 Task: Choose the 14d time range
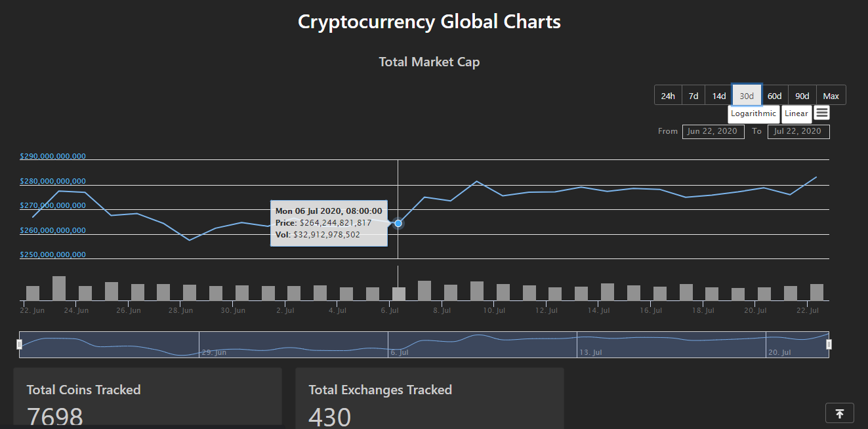(719, 96)
